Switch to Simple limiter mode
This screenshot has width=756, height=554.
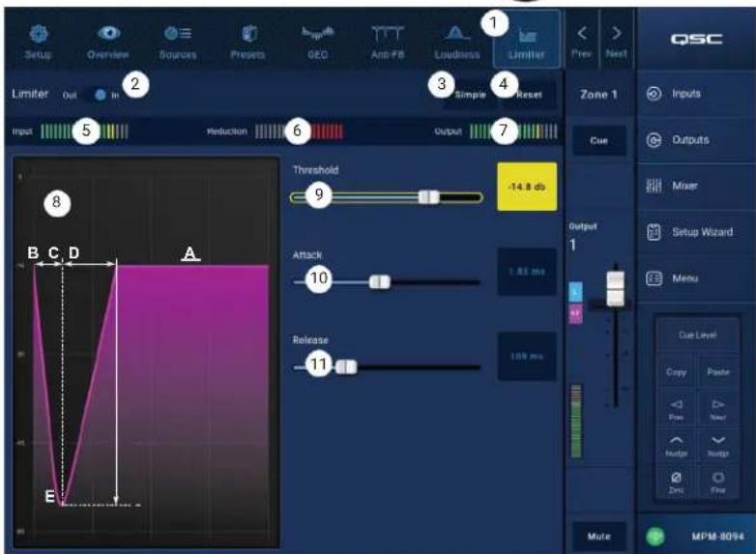pos(470,95)
